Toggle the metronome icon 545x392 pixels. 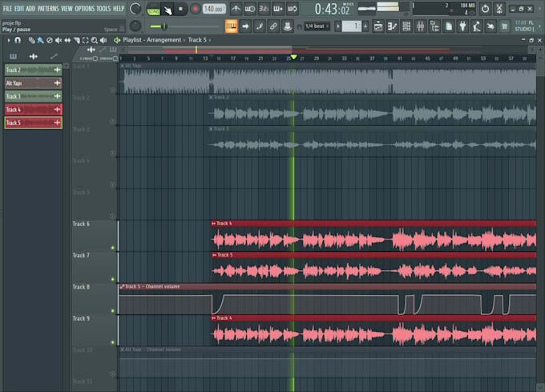click(236, 9)
